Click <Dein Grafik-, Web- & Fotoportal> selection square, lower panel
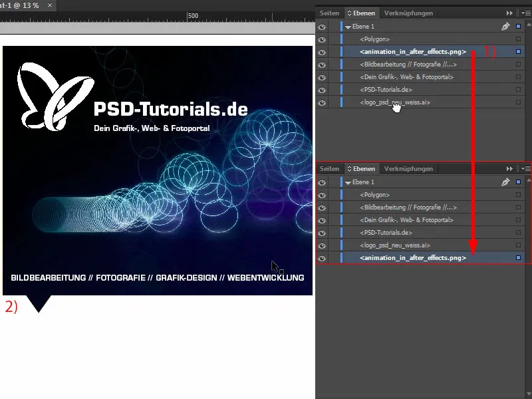 (518, 220)
